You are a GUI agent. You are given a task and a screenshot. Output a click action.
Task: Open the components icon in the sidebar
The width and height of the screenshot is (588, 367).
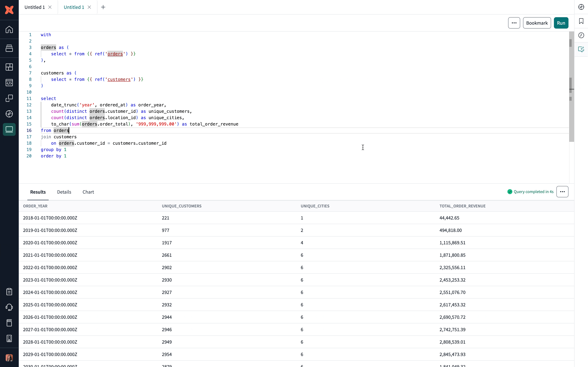pos(9,98)
